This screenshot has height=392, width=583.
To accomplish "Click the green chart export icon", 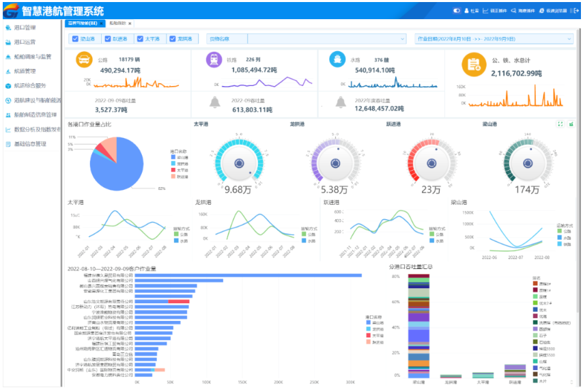I will (x=571, y=124).
